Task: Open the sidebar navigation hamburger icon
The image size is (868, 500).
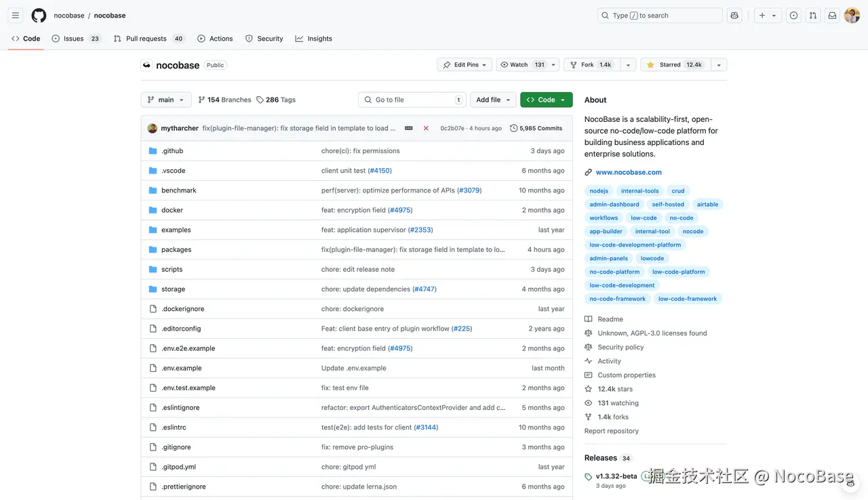Action: [x=15, y=15]
